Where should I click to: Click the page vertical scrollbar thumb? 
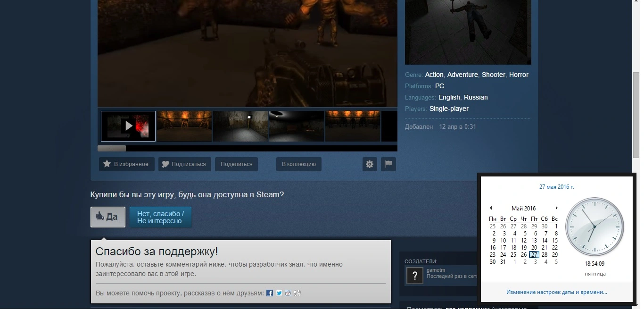click(x=636, y=115)
